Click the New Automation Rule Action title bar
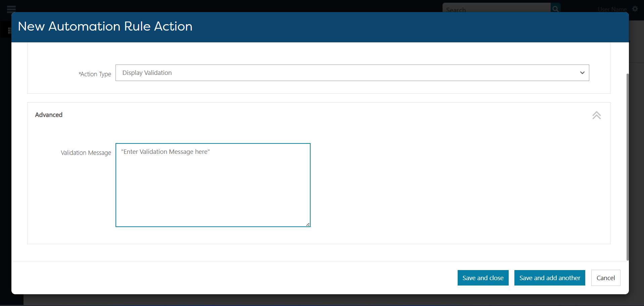The image size is (644, 306). (x=105, y=27)
